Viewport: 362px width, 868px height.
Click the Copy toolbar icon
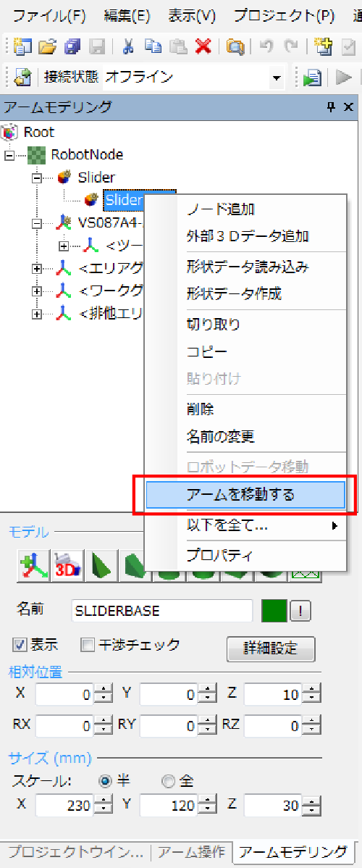[x=153, y=47]
